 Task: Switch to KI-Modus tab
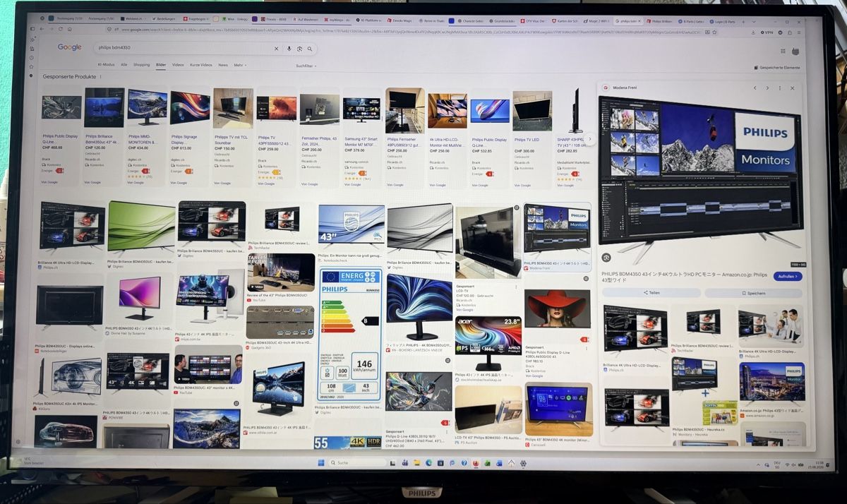coord(106,64)
